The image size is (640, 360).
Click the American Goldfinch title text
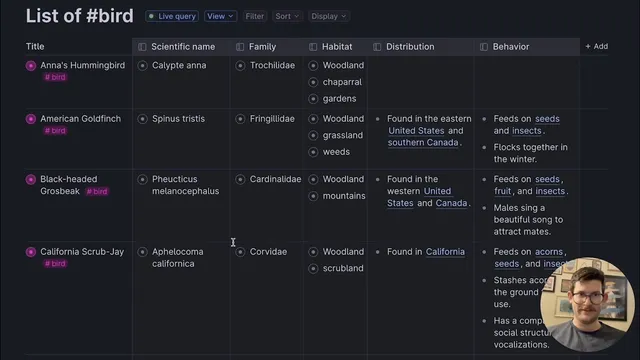coord(80,119)
